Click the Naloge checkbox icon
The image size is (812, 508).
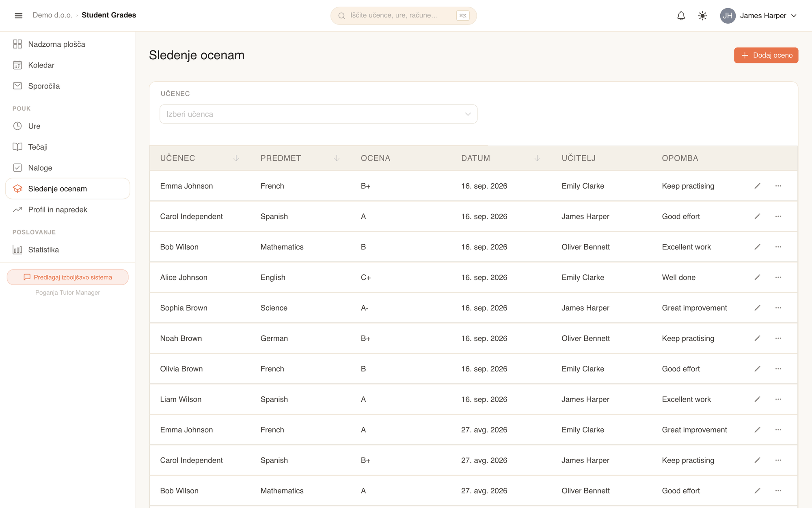[x=17, y=167]
